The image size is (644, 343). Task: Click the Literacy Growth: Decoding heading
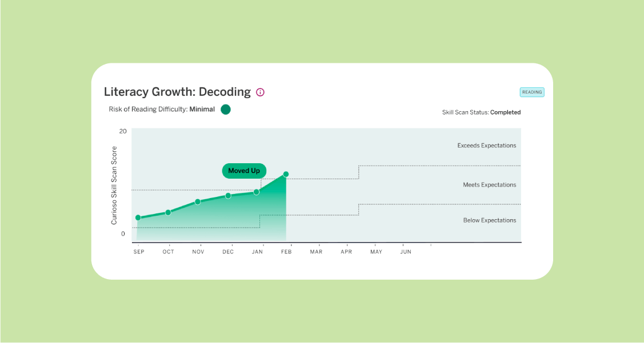[x=177, y=92]
